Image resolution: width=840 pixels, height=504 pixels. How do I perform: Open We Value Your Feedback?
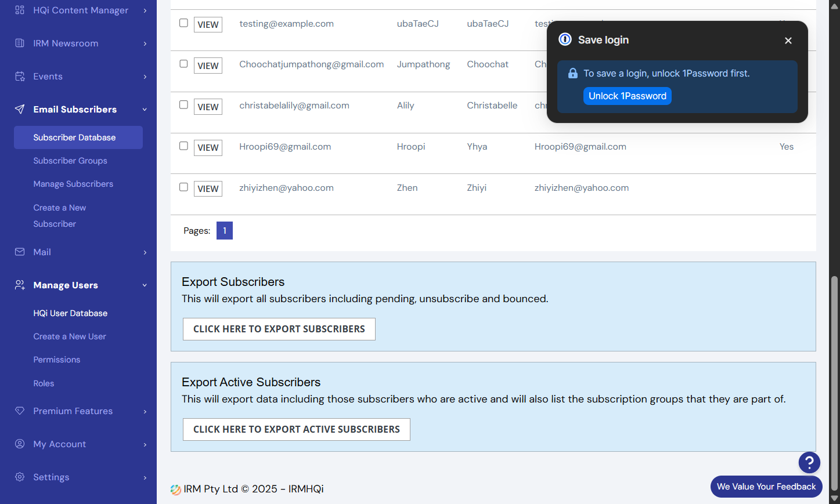[766, 487]
